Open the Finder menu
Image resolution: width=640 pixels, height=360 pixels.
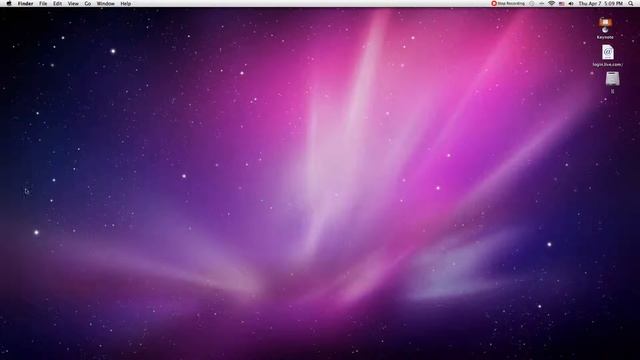tap(25, 4)
